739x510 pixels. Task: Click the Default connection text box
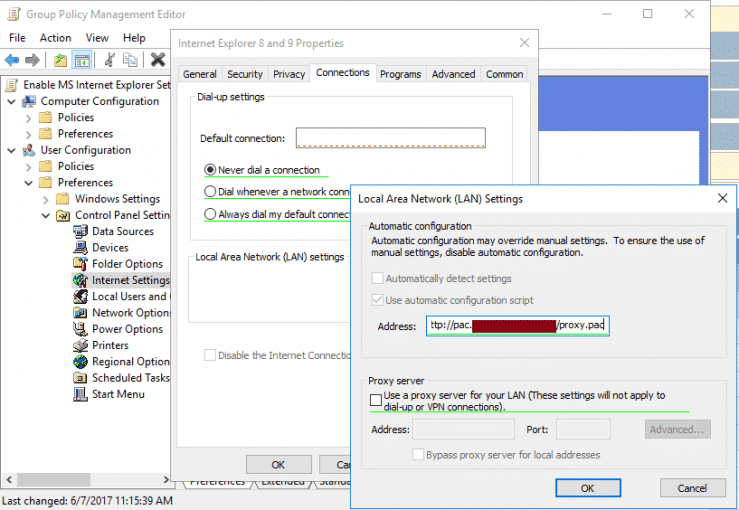point(390,138)
